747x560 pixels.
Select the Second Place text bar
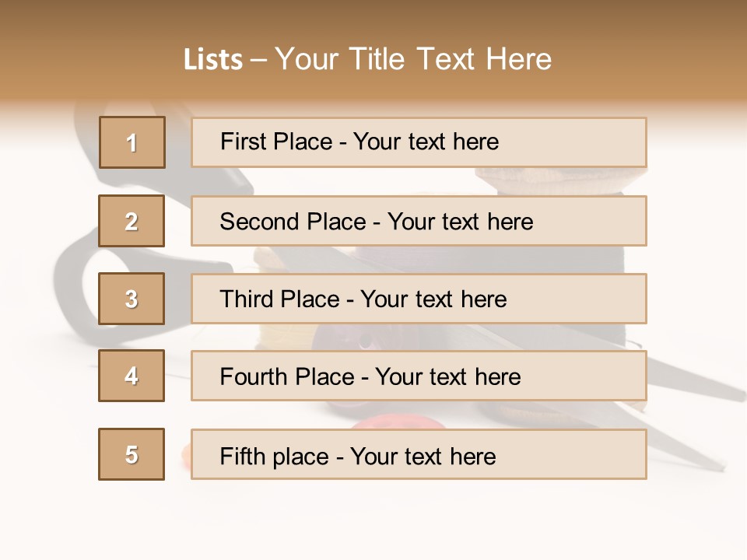(419, 221)
